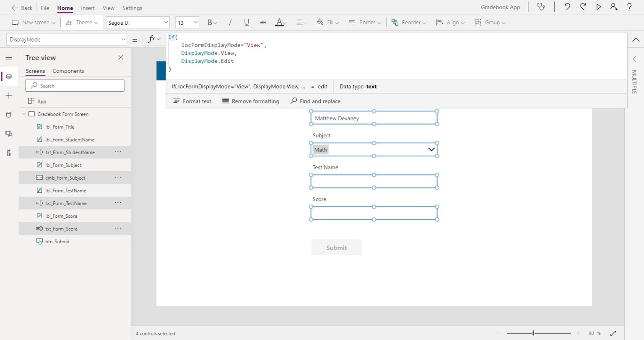Collapse the Gradebook Form Screen tree node

coord(23,114)
